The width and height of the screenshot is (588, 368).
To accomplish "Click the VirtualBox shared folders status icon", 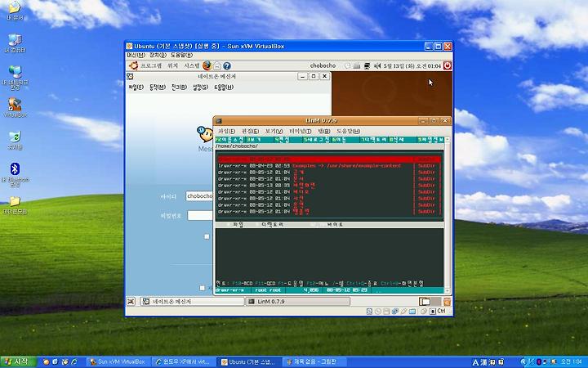I will [412, 312].
